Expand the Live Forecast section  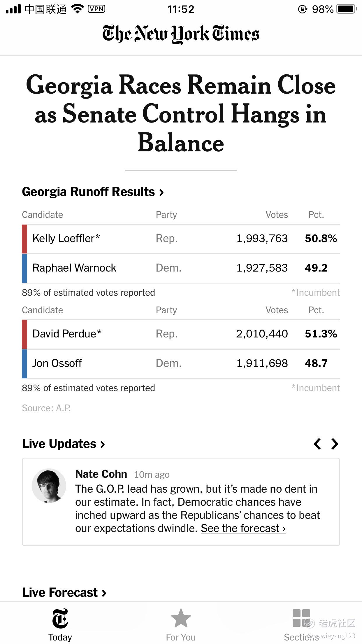pos(64,593)
